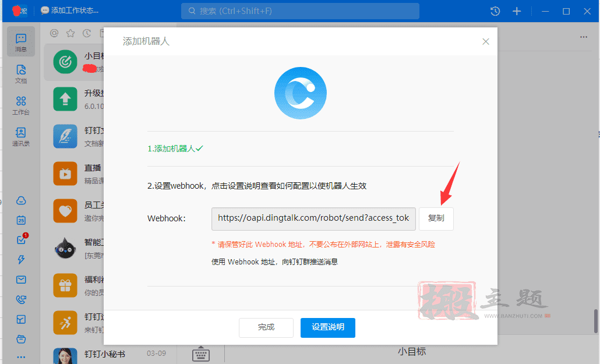
Task: Open the Contacts (通讯录) sidebar tab
Action: (x=21, y=137)
